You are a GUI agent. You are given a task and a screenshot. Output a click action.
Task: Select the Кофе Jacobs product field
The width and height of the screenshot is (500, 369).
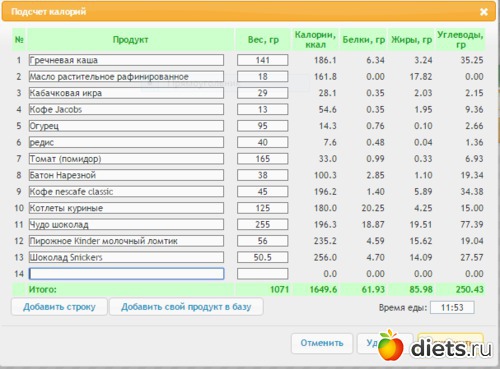pyautogui.click(x=126, y=109)
